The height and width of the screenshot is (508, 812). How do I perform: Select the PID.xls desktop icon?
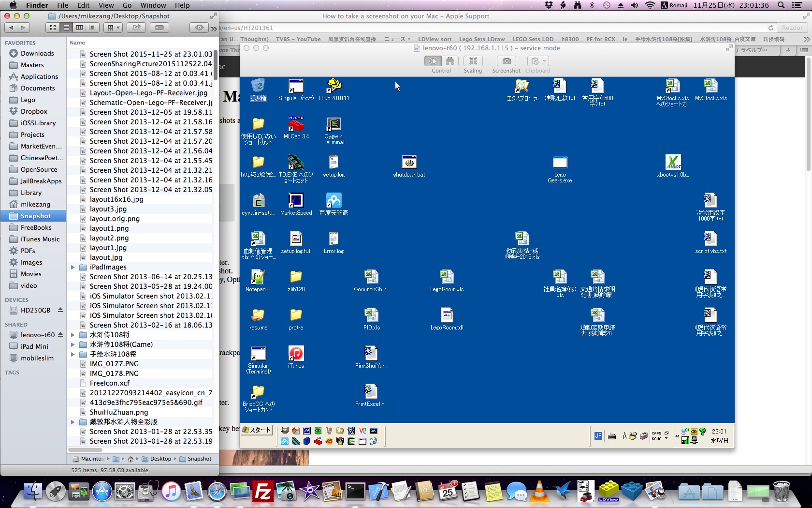point(371,319)
